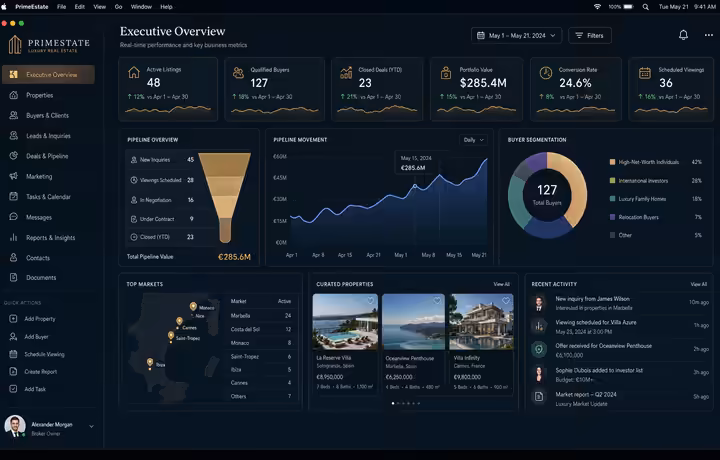Click the Conversion Rate clock icon
Screen dimensions: 720x460
tap(546, 73)
